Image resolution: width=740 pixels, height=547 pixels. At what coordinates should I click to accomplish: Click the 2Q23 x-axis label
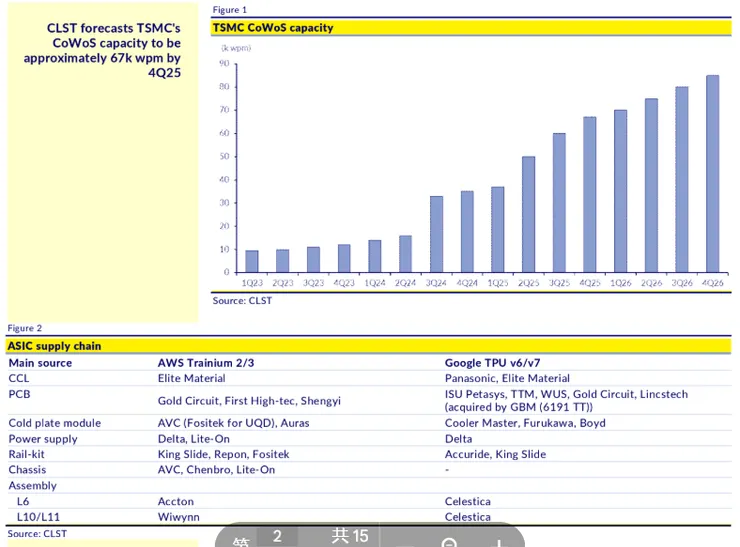[283, 283]
